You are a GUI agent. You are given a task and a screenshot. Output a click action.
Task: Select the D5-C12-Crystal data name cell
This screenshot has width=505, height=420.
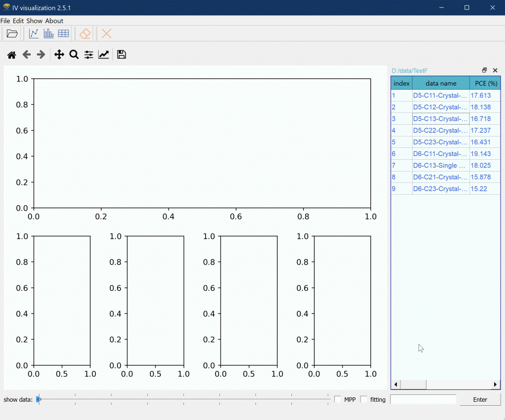tap(441, 107)
